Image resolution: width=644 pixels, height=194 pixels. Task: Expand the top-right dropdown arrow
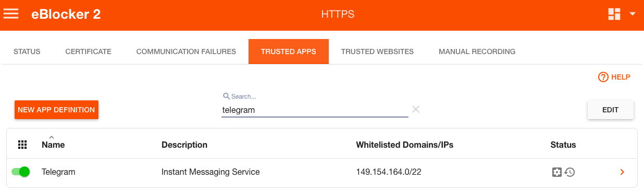(x=633, y=14)
